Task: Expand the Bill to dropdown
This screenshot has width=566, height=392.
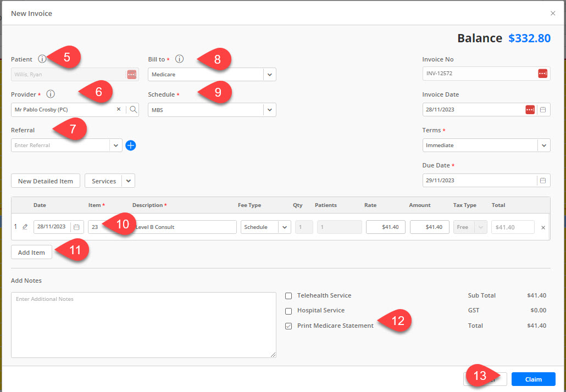Action: coord(270,74)
